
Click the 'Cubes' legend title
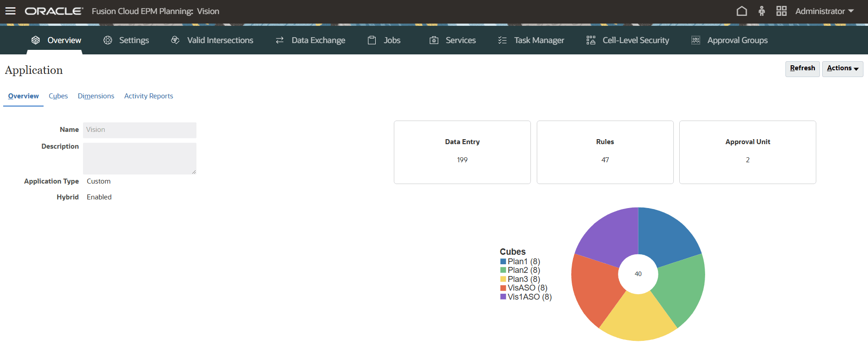pos(513,252)
